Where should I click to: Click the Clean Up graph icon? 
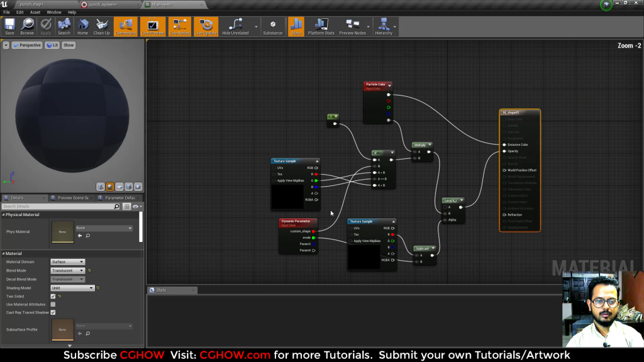pyautogui.click(x=101, y=26)
